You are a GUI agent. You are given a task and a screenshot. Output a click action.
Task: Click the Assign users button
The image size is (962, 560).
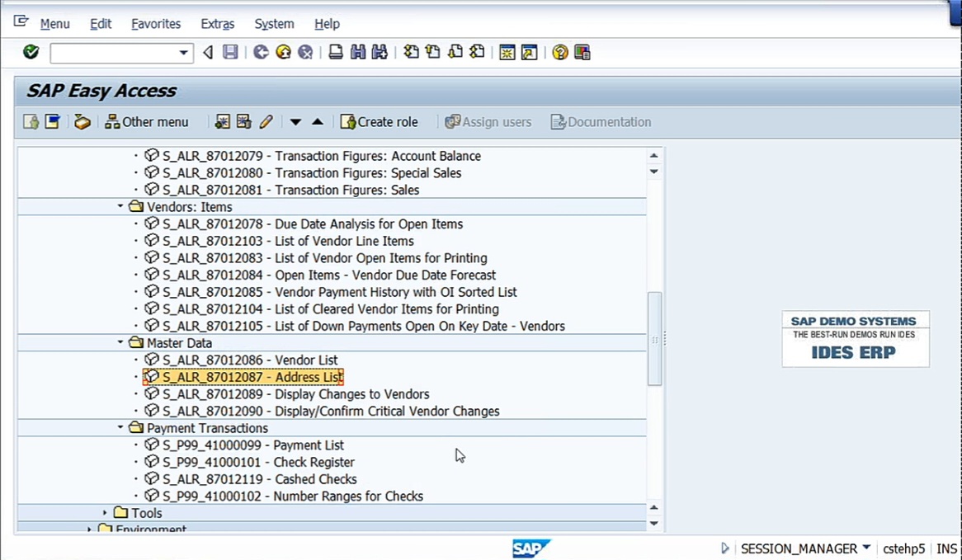click(x=488, y=121)
